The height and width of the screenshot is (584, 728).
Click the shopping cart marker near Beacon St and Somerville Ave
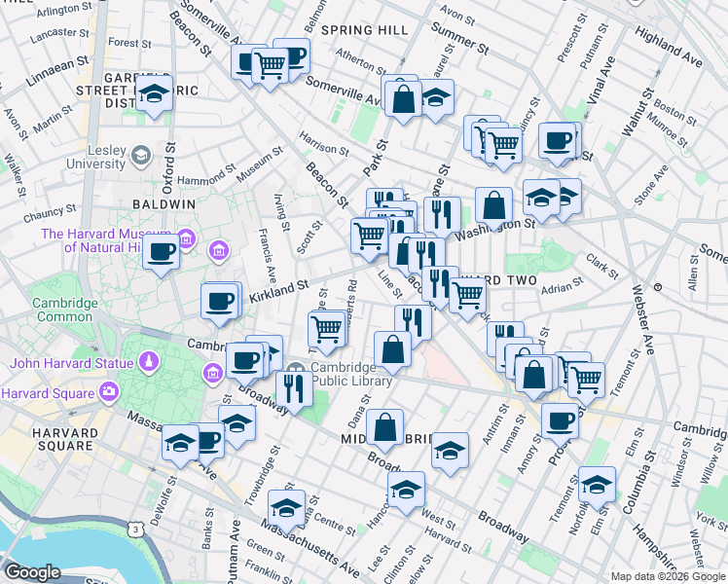coord(270,68)
